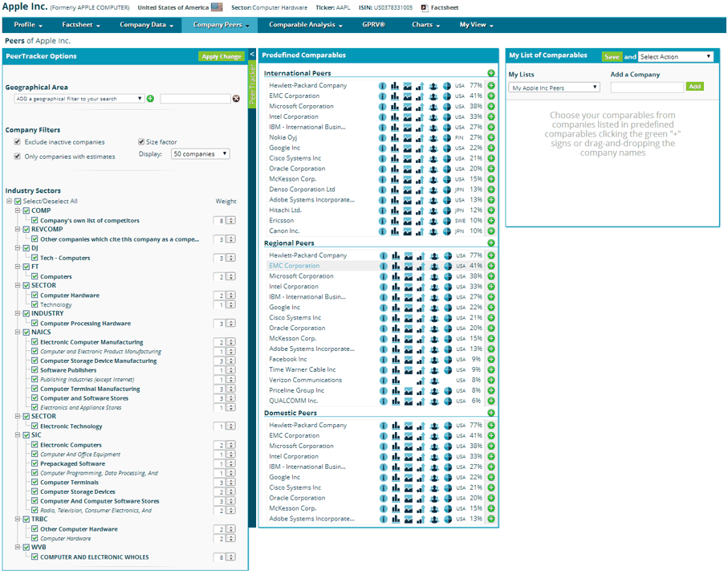The width and height of the screenshot is (728, 579).
Task: Collapse the NAICS tree node
Action: [18, 332]
